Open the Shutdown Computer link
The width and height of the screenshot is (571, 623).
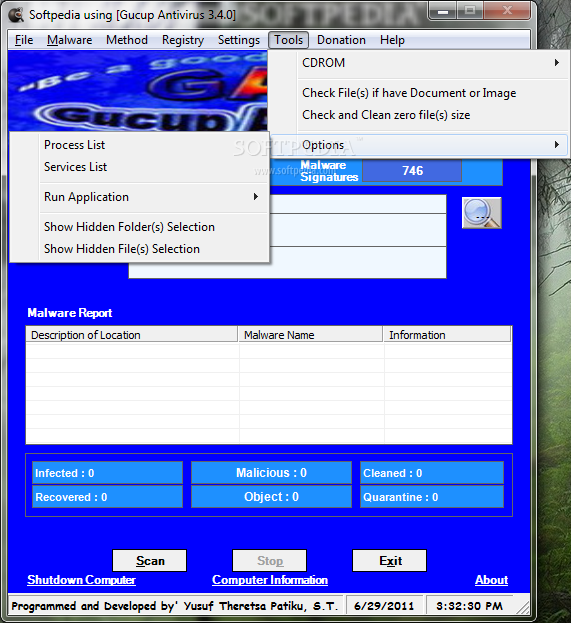pos(81,580)
